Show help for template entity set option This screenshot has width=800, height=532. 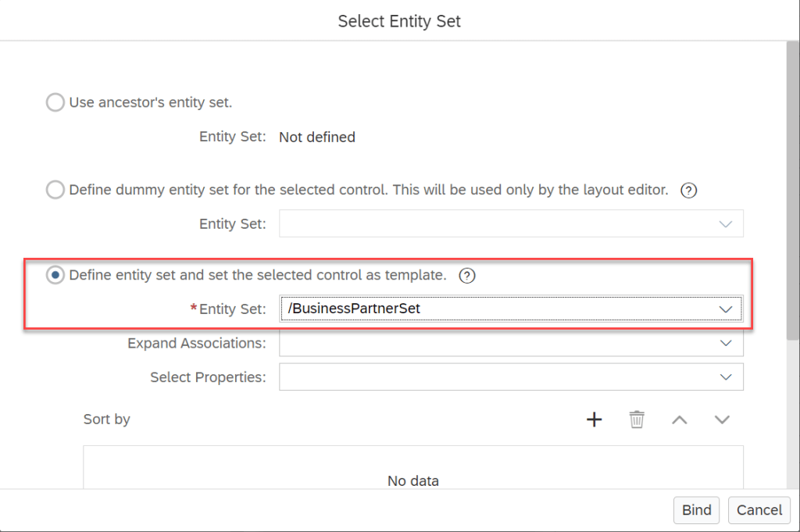pyautogui.click(x=467, y=275)
